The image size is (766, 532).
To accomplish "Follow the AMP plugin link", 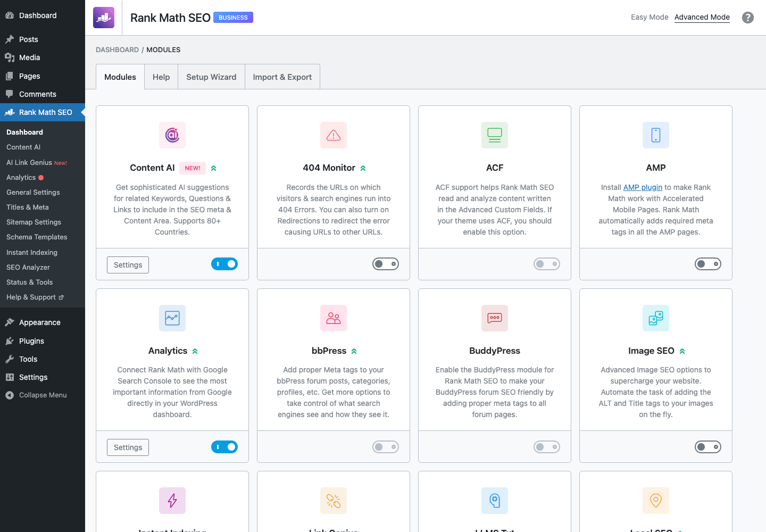I will point(643,187).
